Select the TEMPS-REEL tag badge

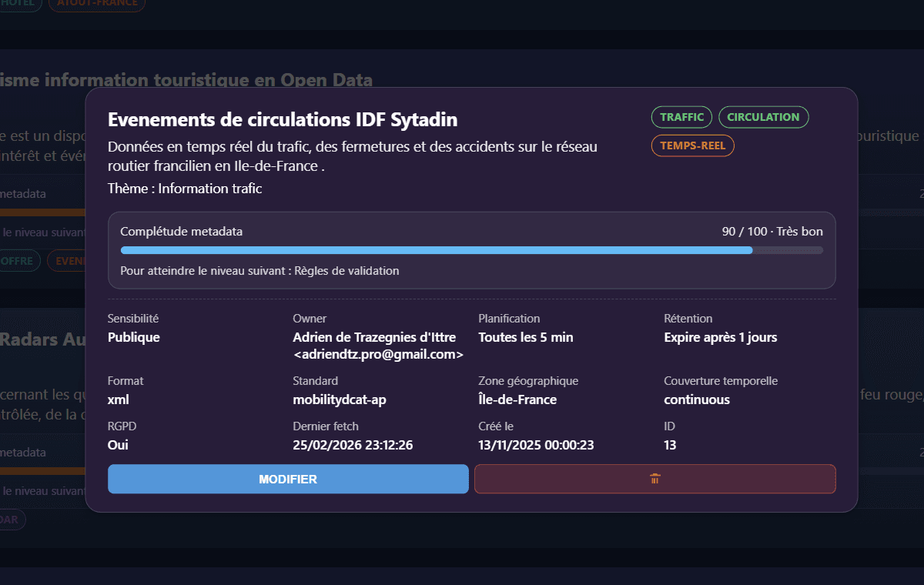(x=692, y=145)
